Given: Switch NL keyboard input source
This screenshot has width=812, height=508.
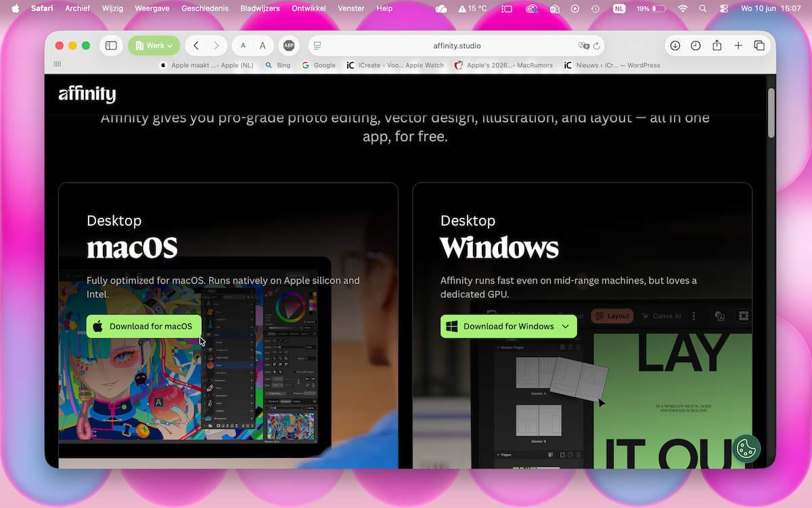Looking at the screenshot, I should click(x=619, y=8).
